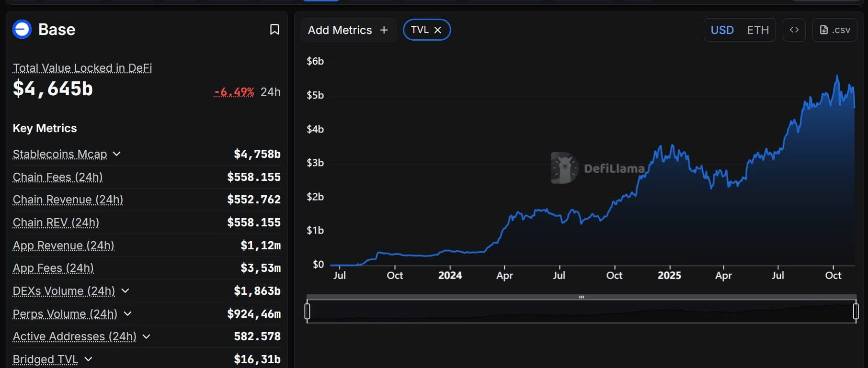Click the DEXs Volume (24h) label
868x368 pixels.
pos(64,291)
